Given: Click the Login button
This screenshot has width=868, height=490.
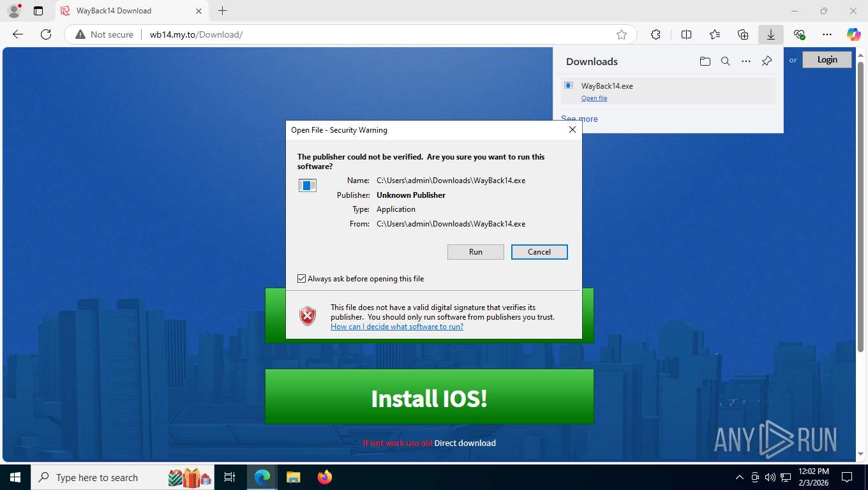Looking at the screenshot, I should coord(827,59).
